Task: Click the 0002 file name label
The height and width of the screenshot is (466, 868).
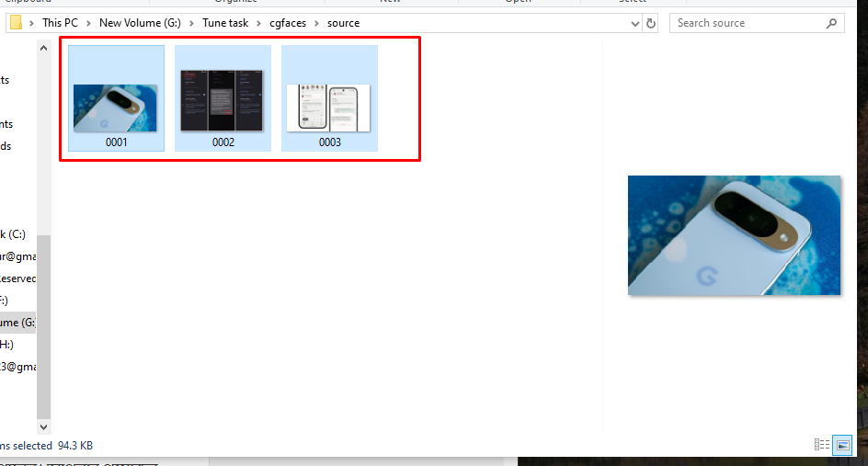Action: pyautogui.click(x=223, y=142)
